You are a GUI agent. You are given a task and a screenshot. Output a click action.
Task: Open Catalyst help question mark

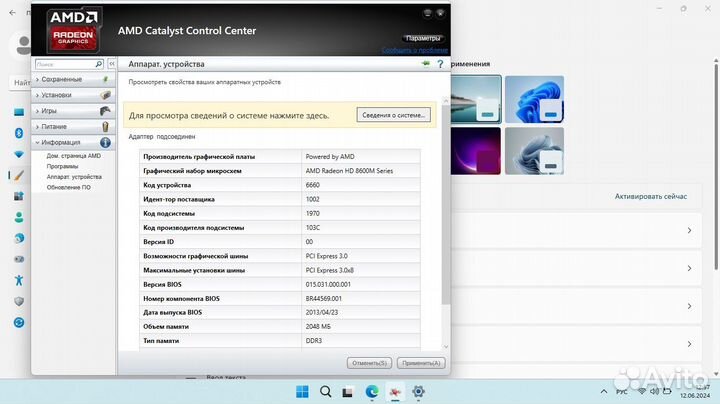440,64
